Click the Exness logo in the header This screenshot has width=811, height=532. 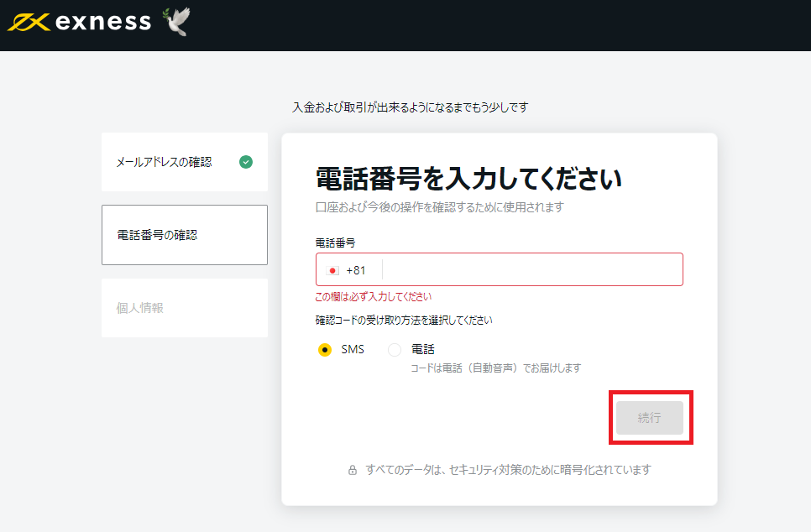[x=79, y=22]
